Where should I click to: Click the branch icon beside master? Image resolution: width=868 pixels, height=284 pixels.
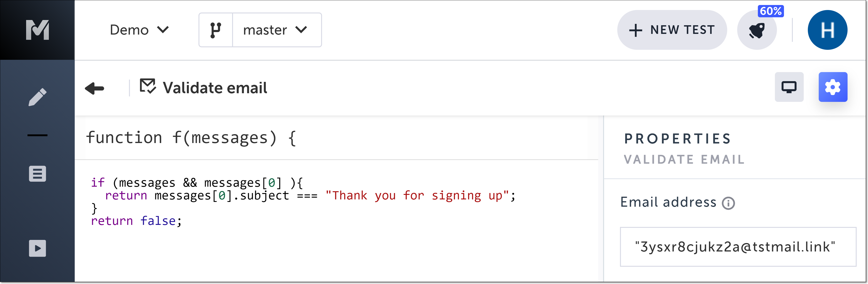216,30
